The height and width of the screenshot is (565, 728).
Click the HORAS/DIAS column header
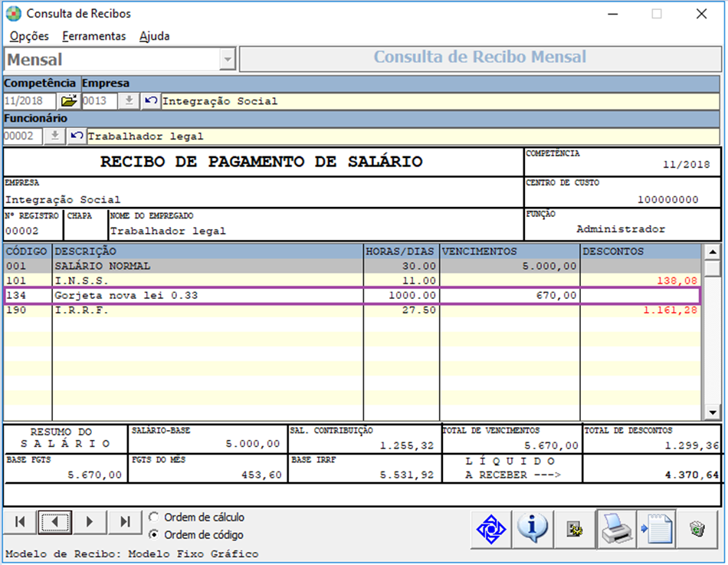click(401, 251)
